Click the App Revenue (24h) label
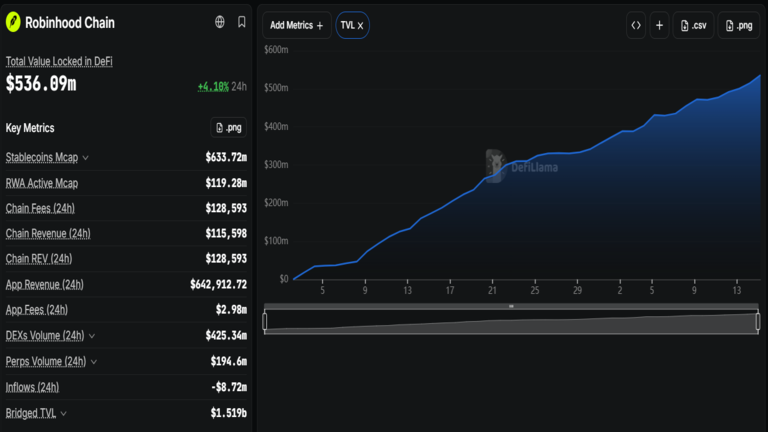This screenshot has width=768, height=432. [x=45, y=285]
